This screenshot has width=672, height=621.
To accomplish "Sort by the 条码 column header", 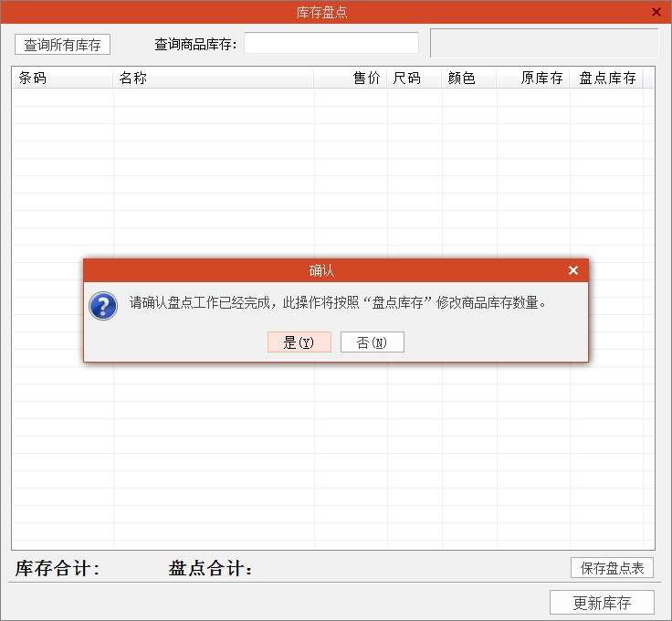I will coord(63,78).
